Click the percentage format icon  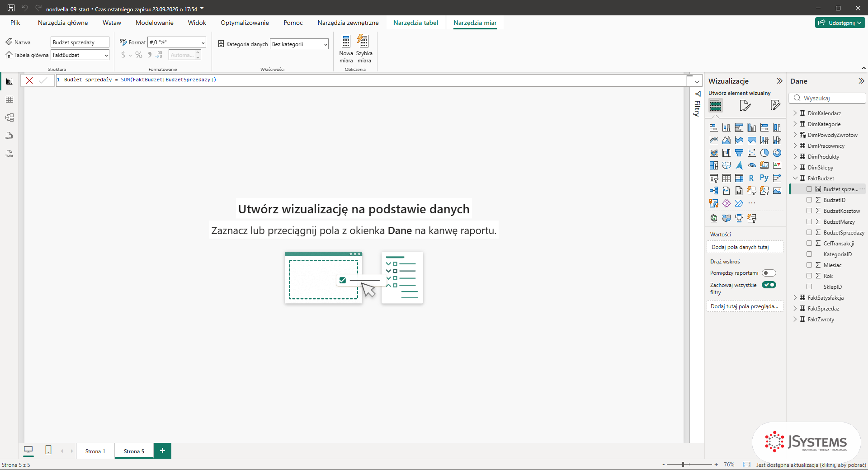pos(139,55)
